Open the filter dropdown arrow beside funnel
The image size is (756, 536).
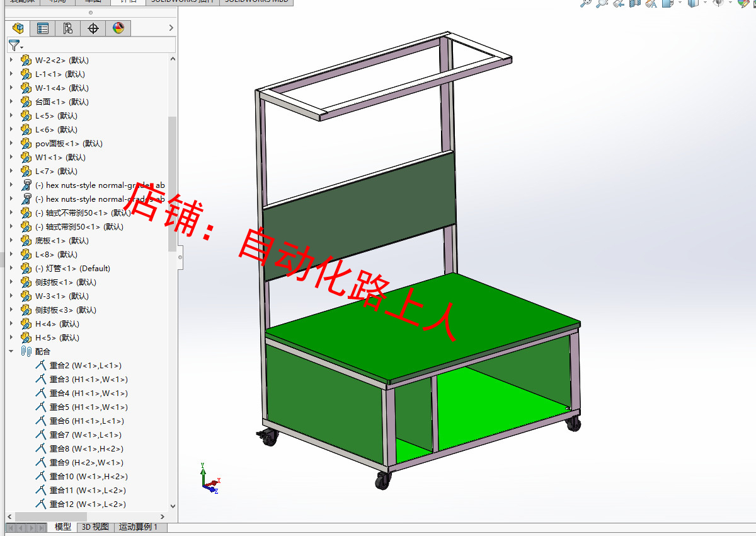pyautogui.click(x=21, y=47)
